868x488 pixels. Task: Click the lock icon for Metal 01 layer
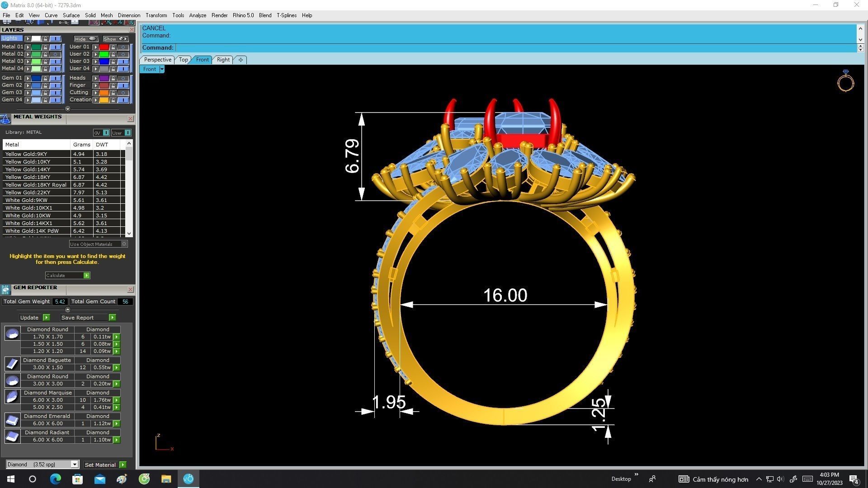45,47
